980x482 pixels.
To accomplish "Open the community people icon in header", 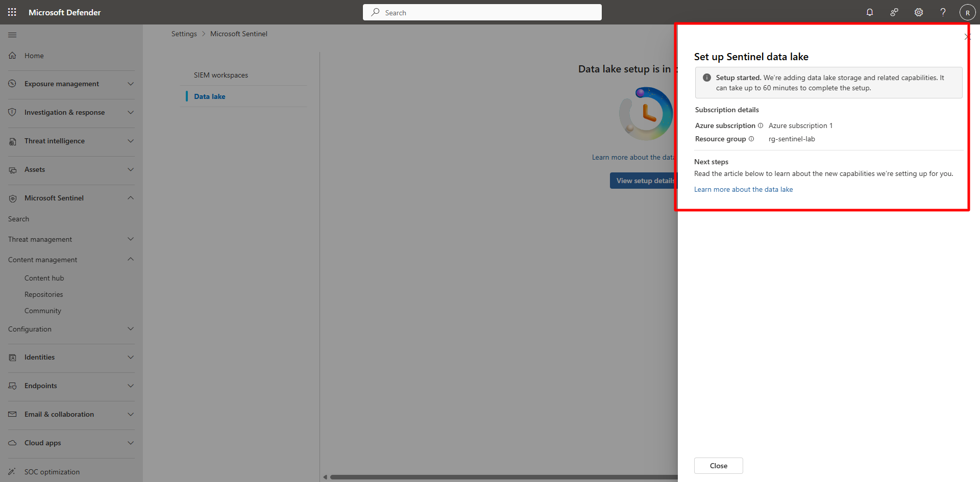I will point(894,12).
